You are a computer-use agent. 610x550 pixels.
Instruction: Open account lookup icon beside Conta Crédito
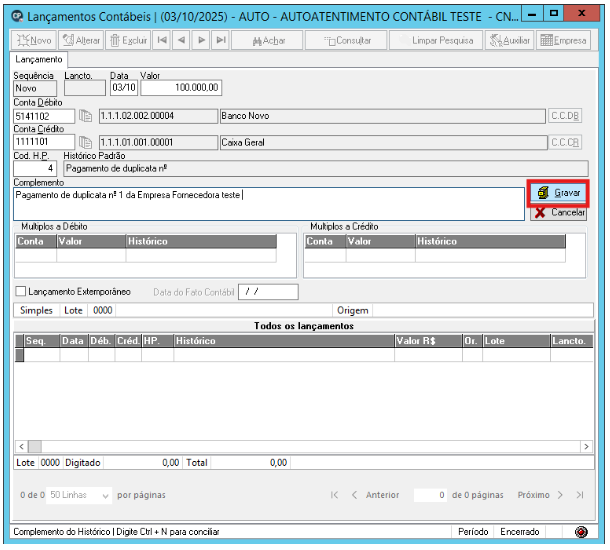[x=86, y=142]
